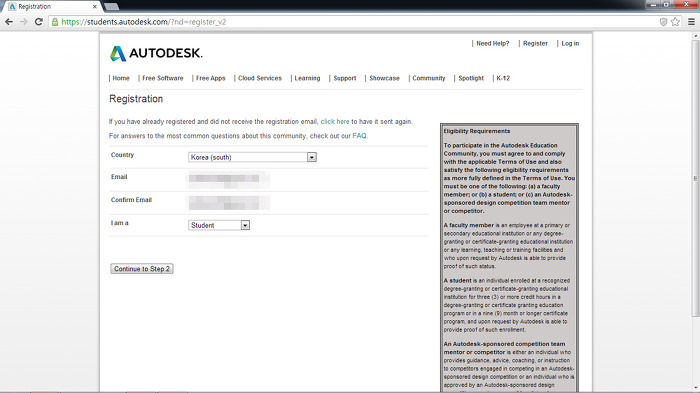The width and height of the screenshot is (700, 393).
Task: Open the FAQ link
Action: (x=359, y=136)
